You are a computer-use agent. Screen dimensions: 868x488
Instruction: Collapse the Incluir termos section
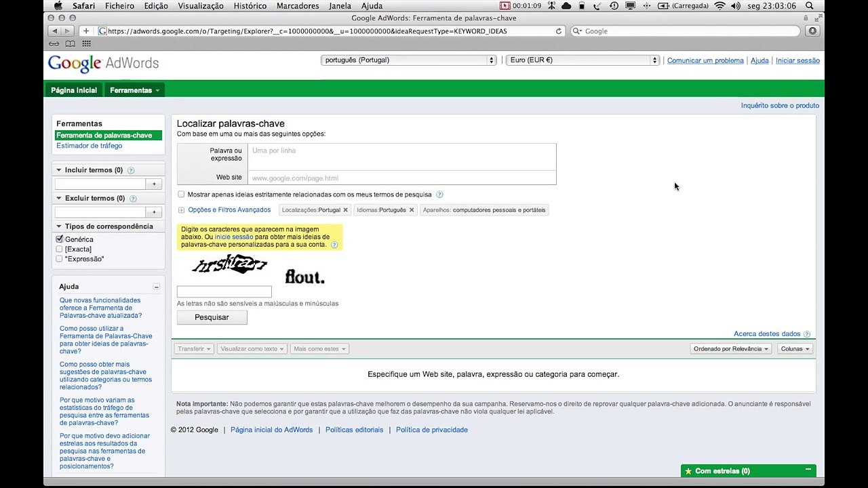59,170
